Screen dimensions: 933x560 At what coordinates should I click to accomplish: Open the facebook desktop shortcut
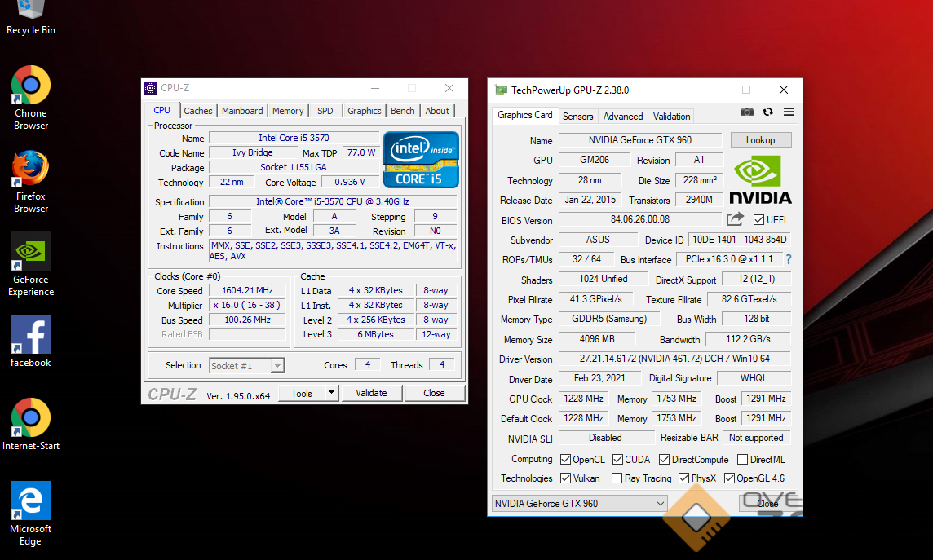31,335
